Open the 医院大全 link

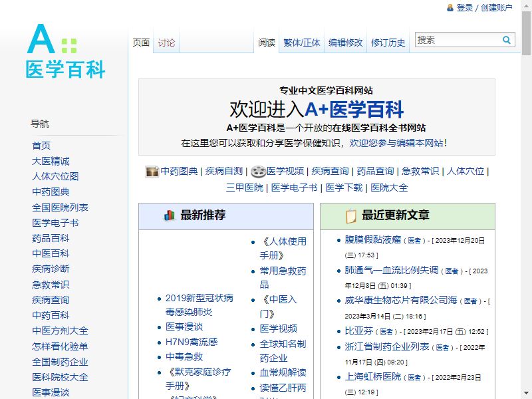[x=389, y=188]
